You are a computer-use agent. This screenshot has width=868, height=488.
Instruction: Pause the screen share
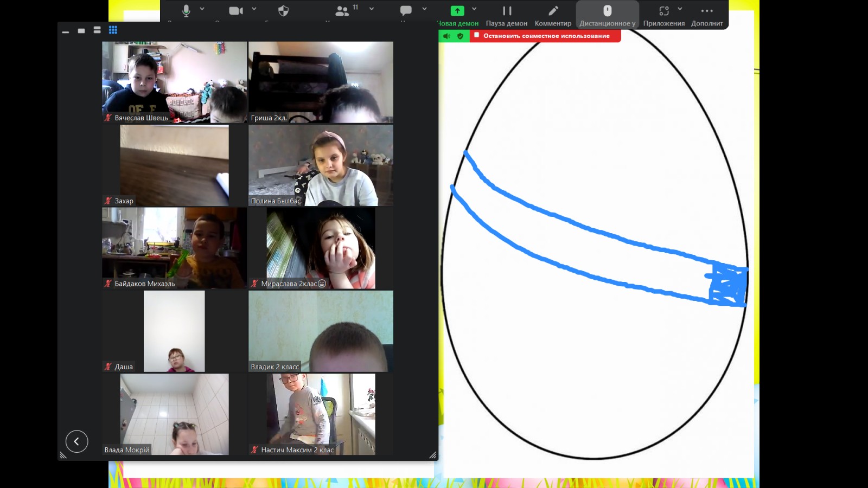507,11
